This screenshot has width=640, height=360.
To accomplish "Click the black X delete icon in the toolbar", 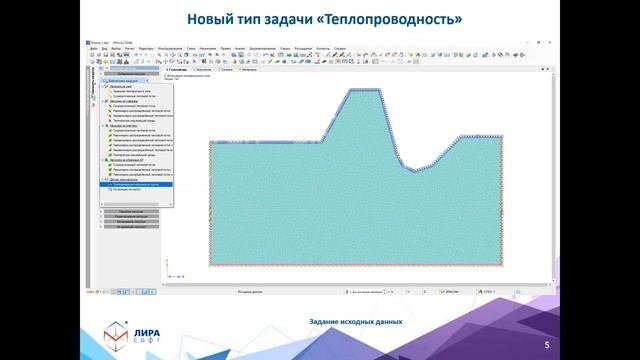I will point(194,62).
